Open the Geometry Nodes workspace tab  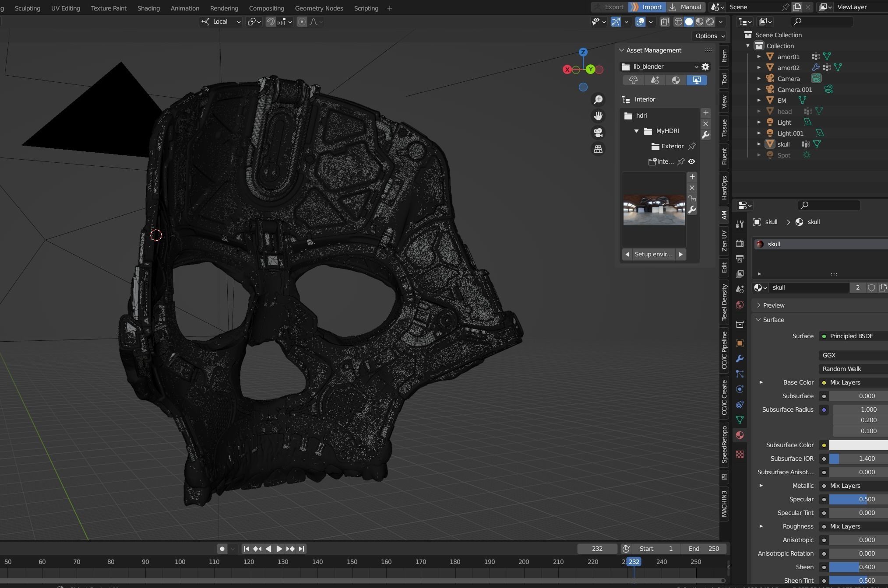[x=319, y=8]
